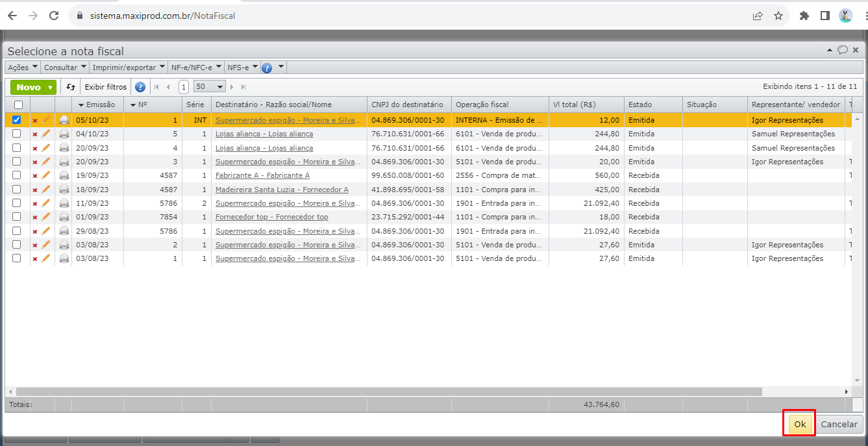Open the page size dropdown showing 50

[x=209, y=87]
